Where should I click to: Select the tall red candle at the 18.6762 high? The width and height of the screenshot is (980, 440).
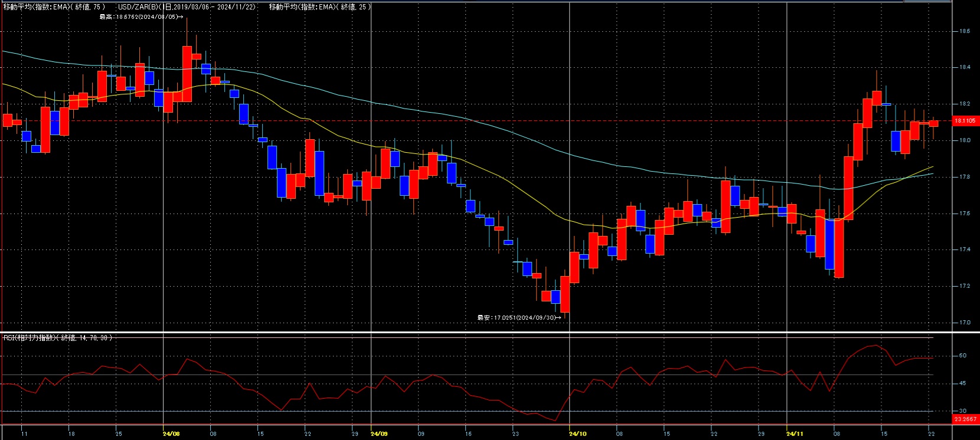point(187,74)
